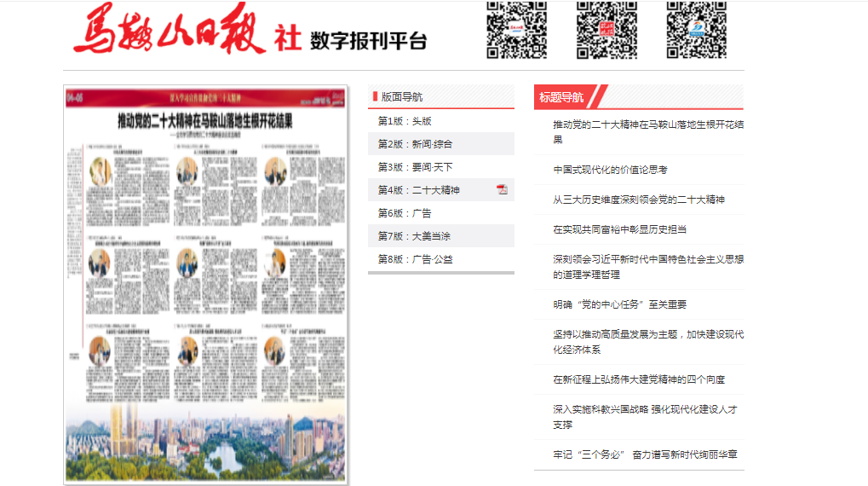This screenshot has height=486, width=868.
Task: Open article 牢记"三个务必" 奋力谱写新时代绚丽华章
Action: coord(644,454)
